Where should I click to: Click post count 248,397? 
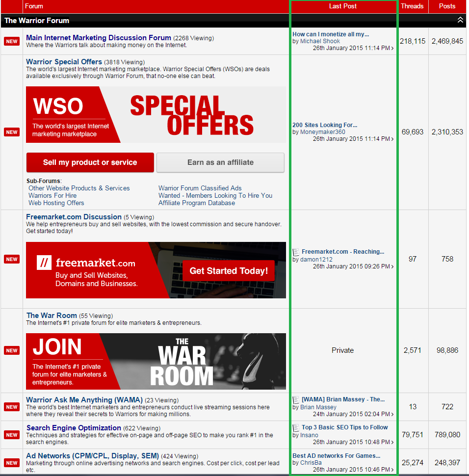coord(447,463)
